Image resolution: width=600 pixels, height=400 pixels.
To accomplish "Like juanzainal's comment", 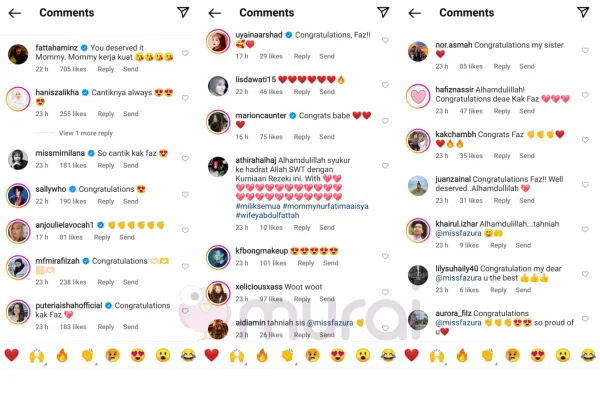I will 585,184.
